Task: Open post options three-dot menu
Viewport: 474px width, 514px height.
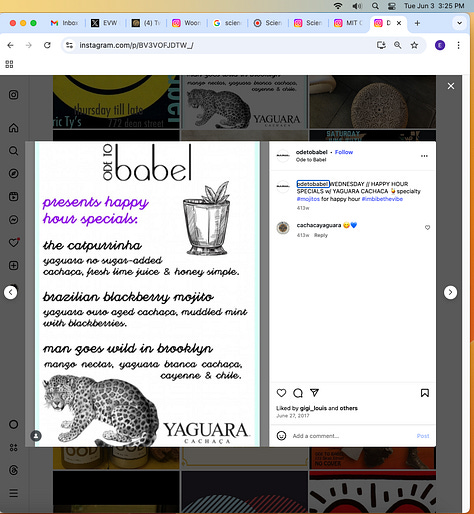Action: point(424,156)
